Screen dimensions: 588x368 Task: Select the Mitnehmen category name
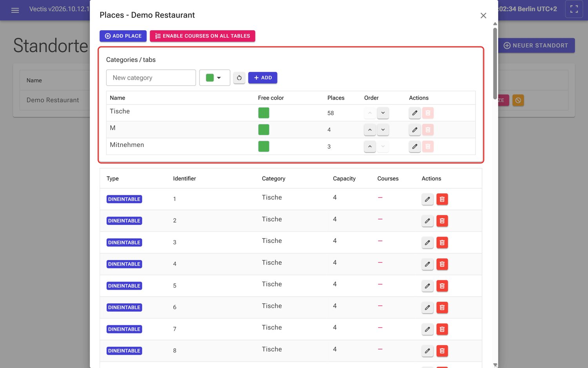point(127,145)
